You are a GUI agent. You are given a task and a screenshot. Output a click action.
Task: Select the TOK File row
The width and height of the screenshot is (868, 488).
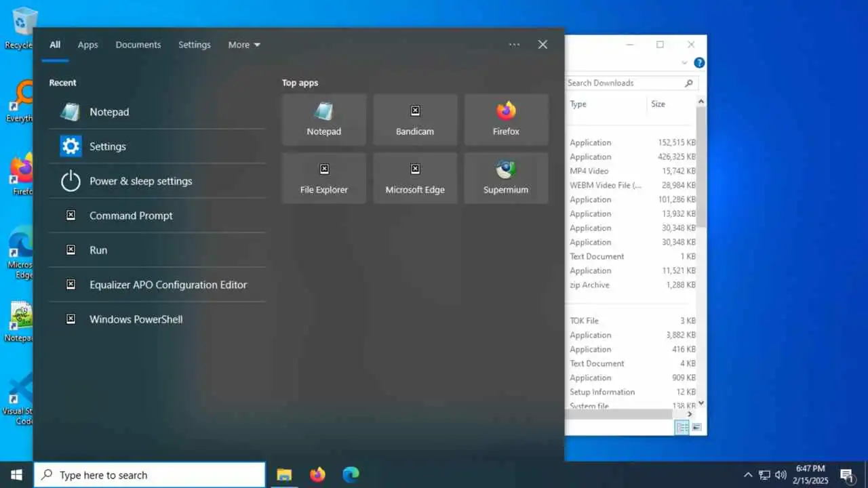click(632, 321)
